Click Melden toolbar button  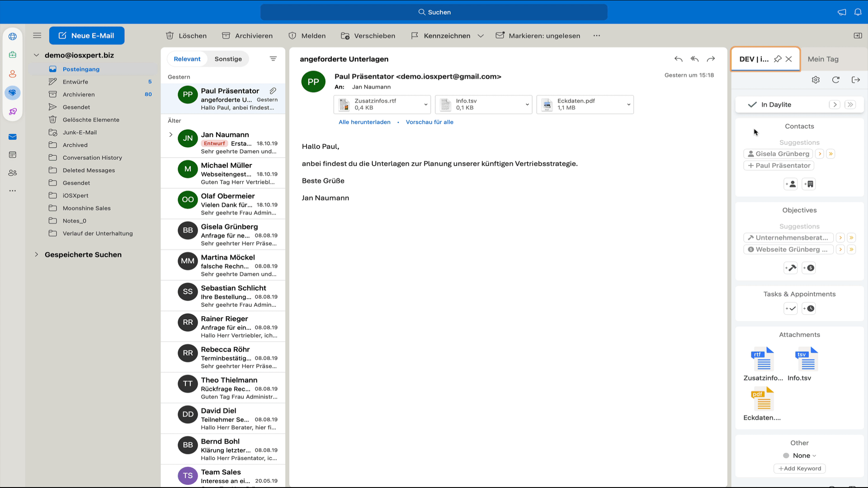(307, 36)
